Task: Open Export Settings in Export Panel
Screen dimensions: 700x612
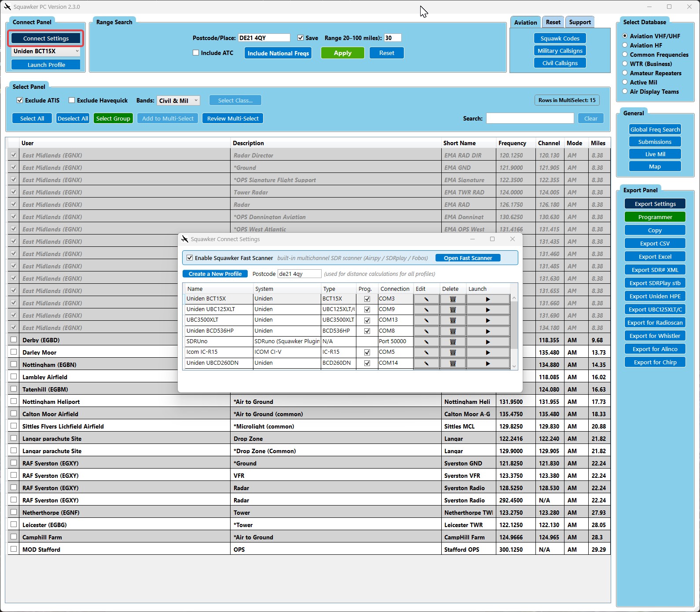Action: point(655,204)
